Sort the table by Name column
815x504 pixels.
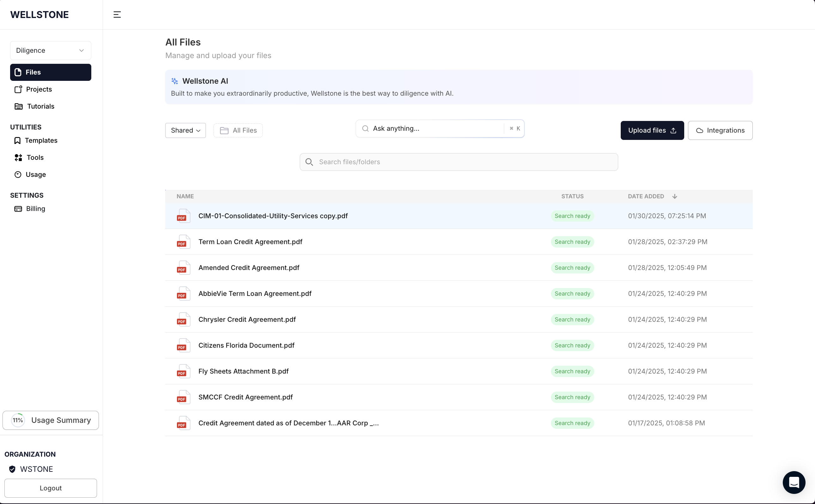[x=185, y=196]
